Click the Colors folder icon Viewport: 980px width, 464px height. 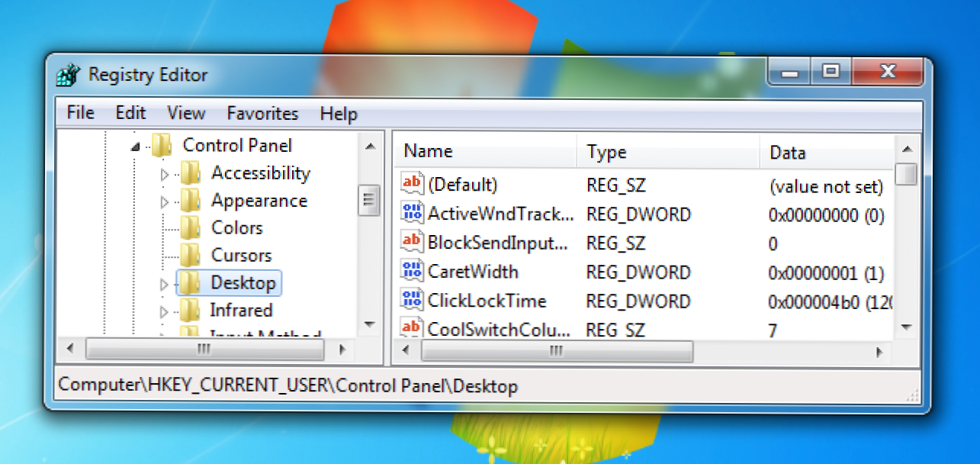[x=191, y=227]
